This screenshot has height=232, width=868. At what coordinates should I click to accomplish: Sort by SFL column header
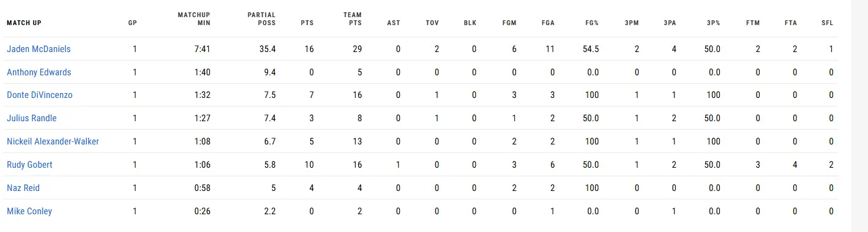(x=827, y=23)
